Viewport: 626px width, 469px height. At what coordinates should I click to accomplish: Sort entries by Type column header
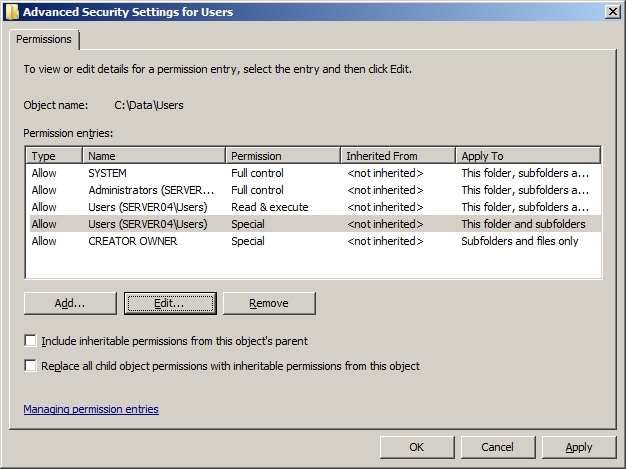[x=54, y=156]
